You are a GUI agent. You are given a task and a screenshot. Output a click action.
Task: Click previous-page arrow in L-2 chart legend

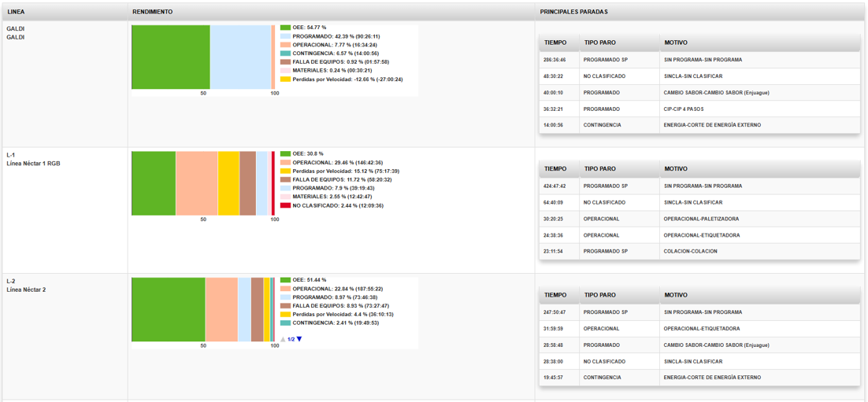click(x=283, y=339)
